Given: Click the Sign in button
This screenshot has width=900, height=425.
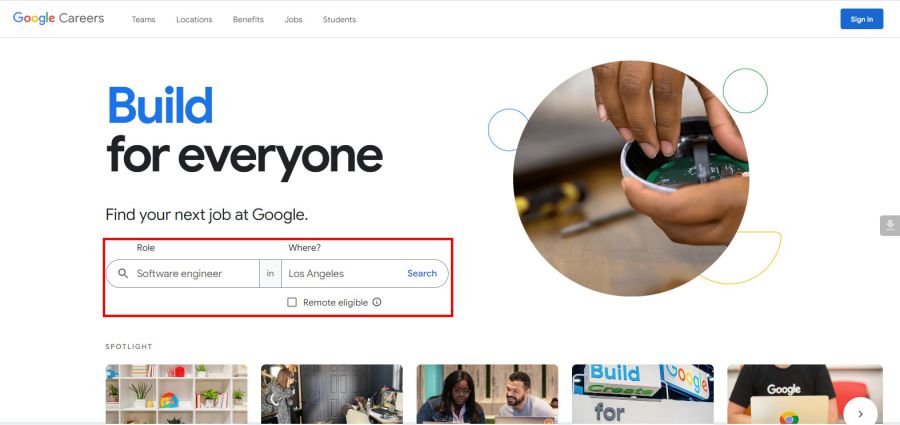Looking at the screenshot, I should tap(862, 19).
